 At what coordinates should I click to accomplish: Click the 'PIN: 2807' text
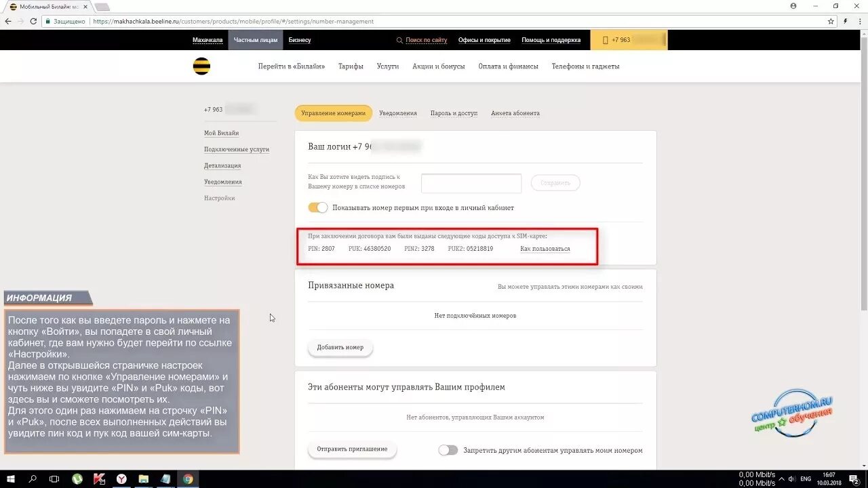point(321,249)
